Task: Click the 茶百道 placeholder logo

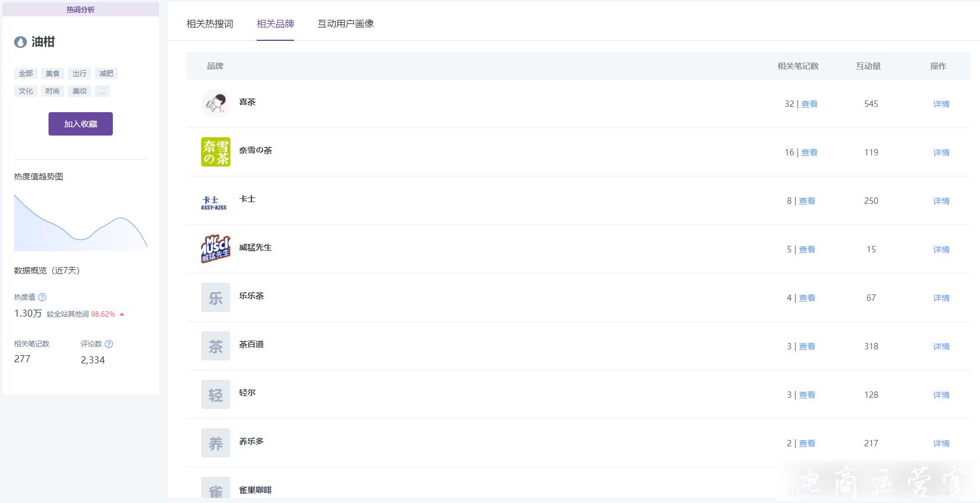Action: pos(216,346)
